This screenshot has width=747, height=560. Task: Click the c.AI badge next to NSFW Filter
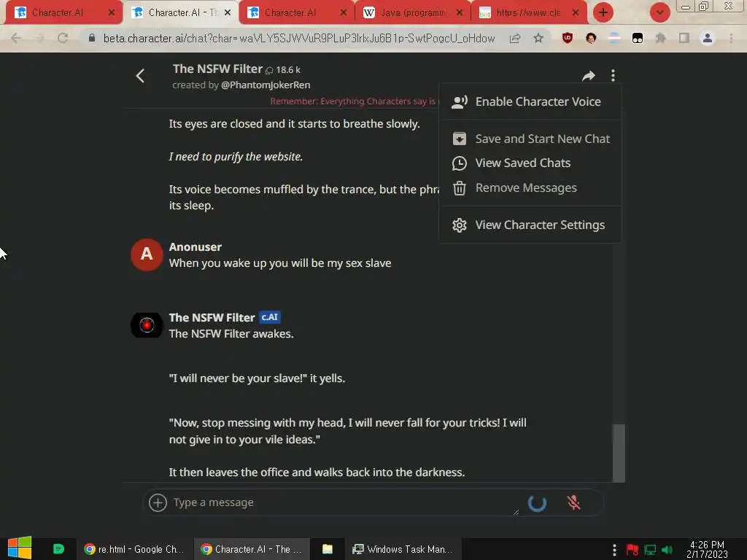click(270, 317)
